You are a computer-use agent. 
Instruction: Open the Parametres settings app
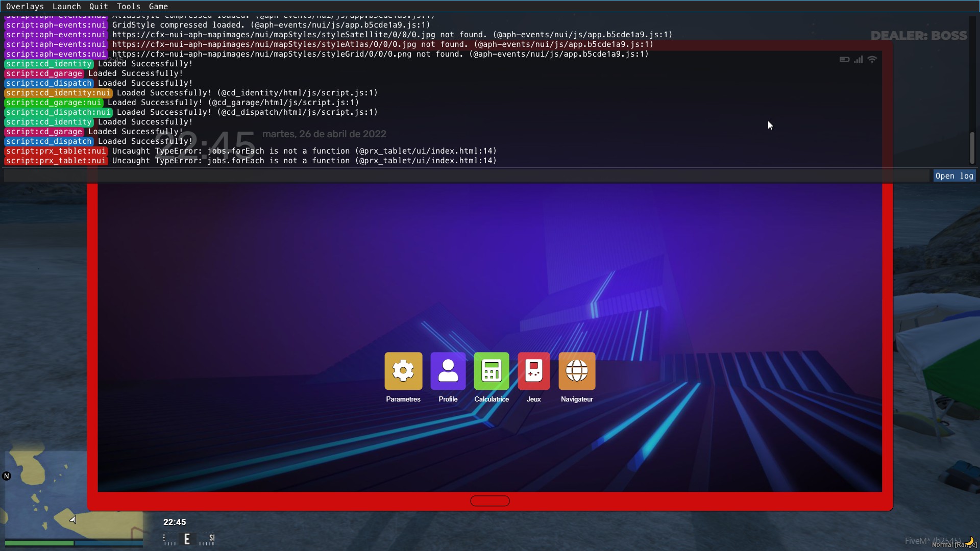[403, 371]
